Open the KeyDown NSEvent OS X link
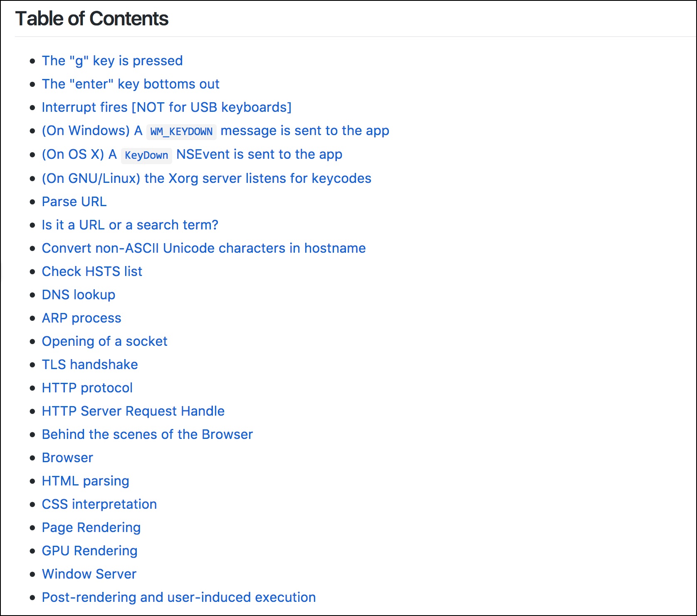Screen dimensions: 697x616 (192, 155)
